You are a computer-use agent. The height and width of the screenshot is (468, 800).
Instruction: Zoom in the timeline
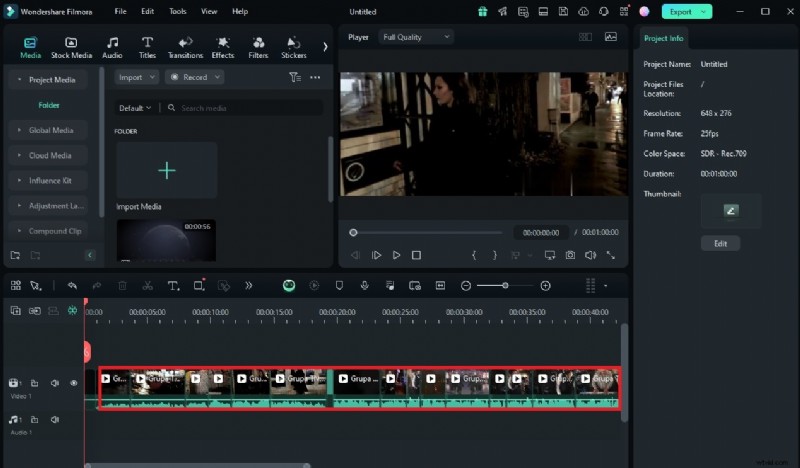(545, 286)
